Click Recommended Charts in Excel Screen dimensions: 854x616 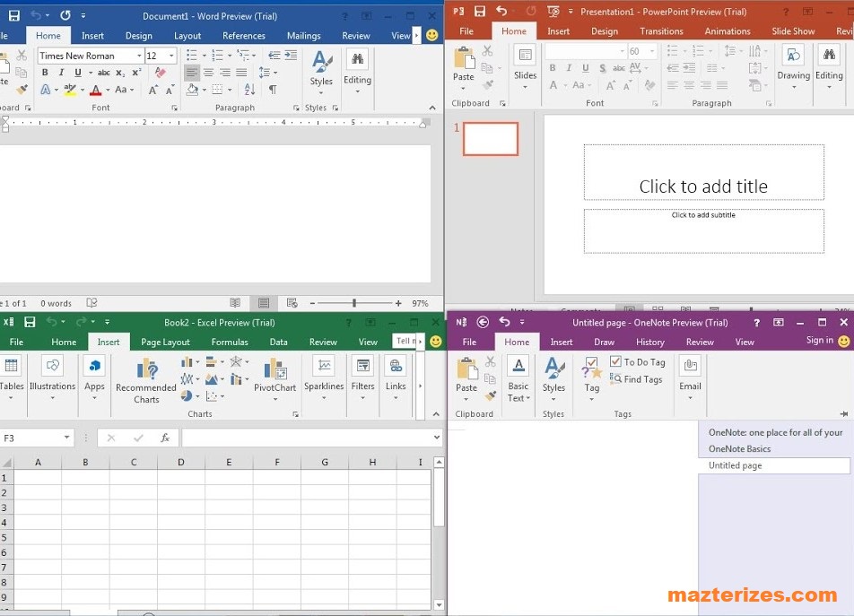pyautogui.click(x=146, y=381)
